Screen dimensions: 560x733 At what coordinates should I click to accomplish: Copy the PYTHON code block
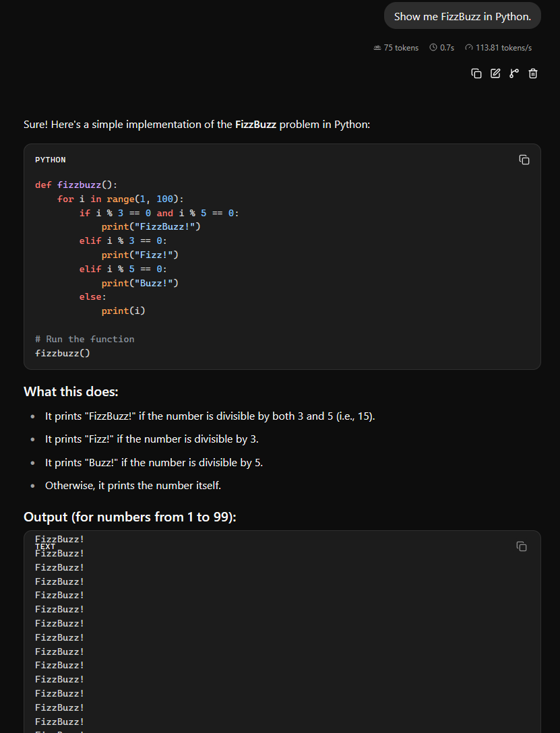[524, 160]
